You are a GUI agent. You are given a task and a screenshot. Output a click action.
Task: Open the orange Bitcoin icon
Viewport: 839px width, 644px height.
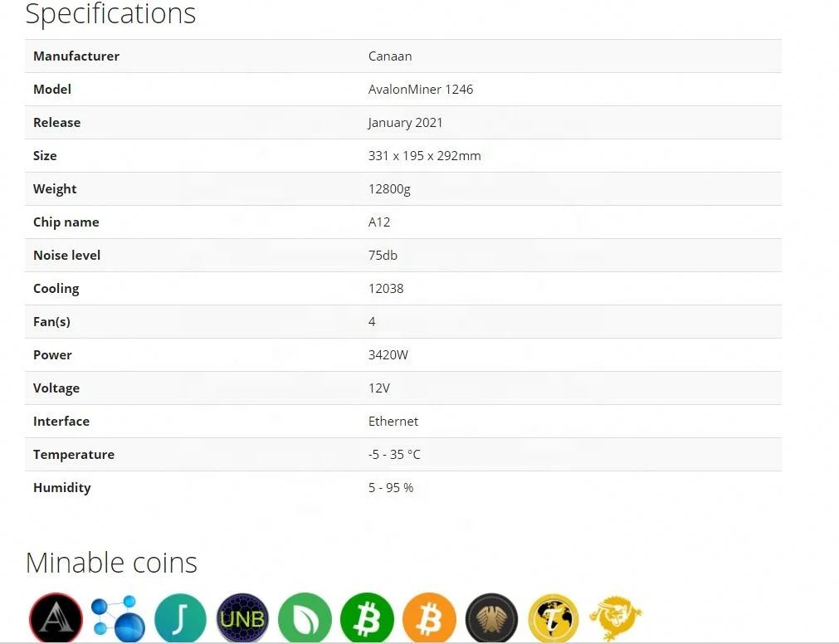(429, 618)
